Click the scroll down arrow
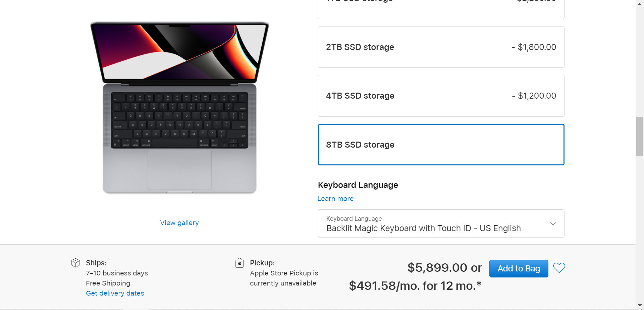Image resolution: width=644 pixels, height=310 pixels. (x=640, y=305)
